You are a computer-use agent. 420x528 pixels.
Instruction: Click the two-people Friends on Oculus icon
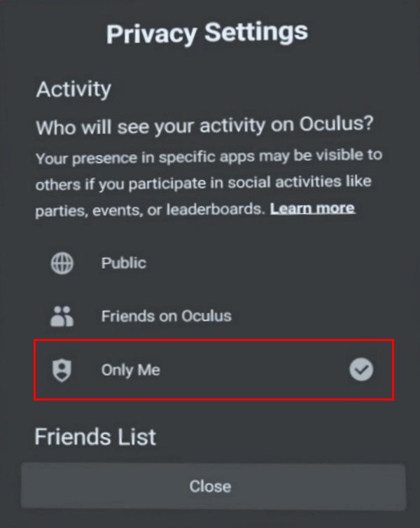tap(61, 316)
